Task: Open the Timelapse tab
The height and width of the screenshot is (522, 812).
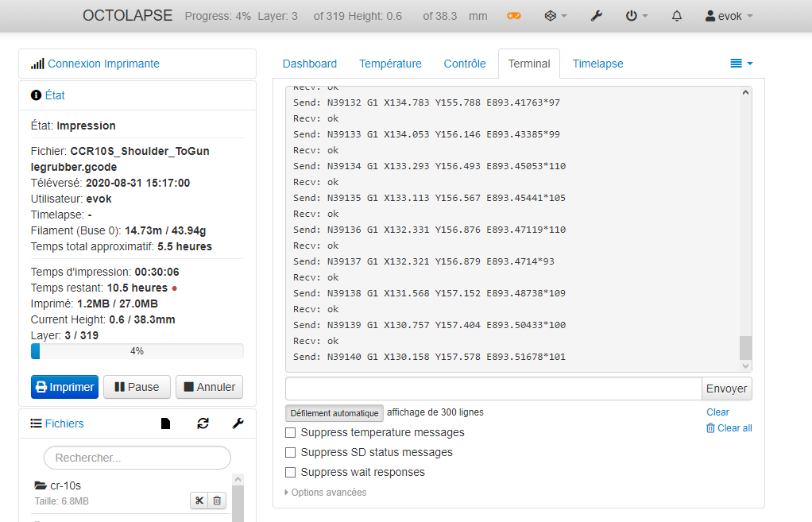Action: (x=597, y=64)
